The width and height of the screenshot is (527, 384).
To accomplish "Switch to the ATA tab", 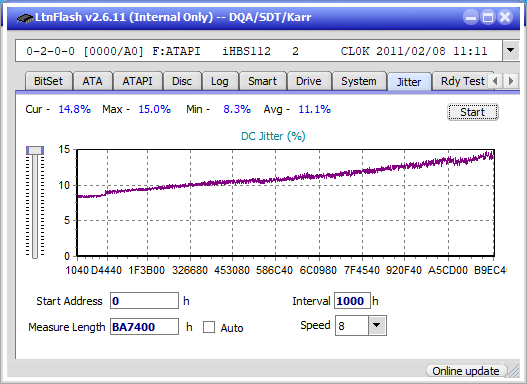I will tap(92, 81).
